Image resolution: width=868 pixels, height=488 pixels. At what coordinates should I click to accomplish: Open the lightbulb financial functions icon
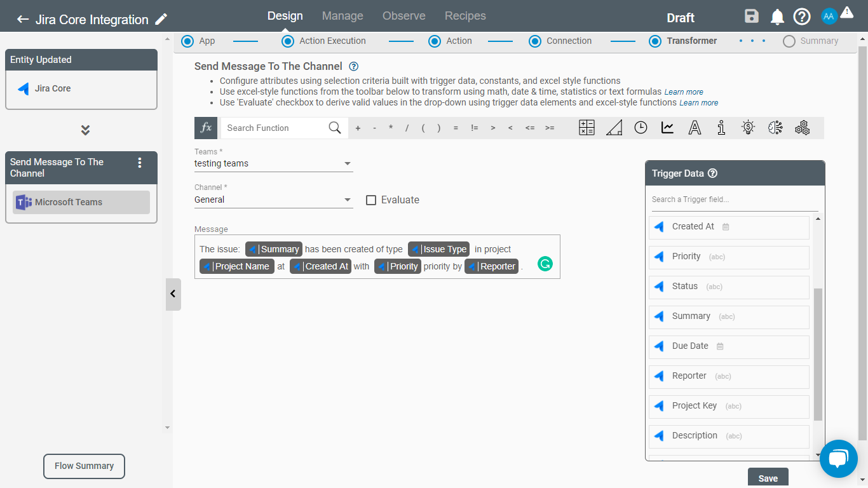748,128
